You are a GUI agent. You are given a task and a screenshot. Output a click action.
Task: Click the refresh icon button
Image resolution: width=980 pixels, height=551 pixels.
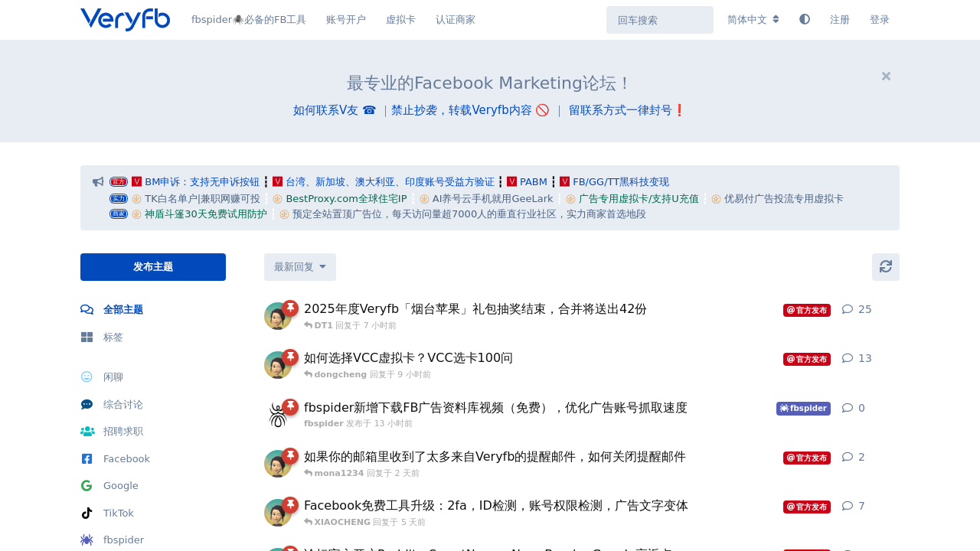tap(886, 267)
